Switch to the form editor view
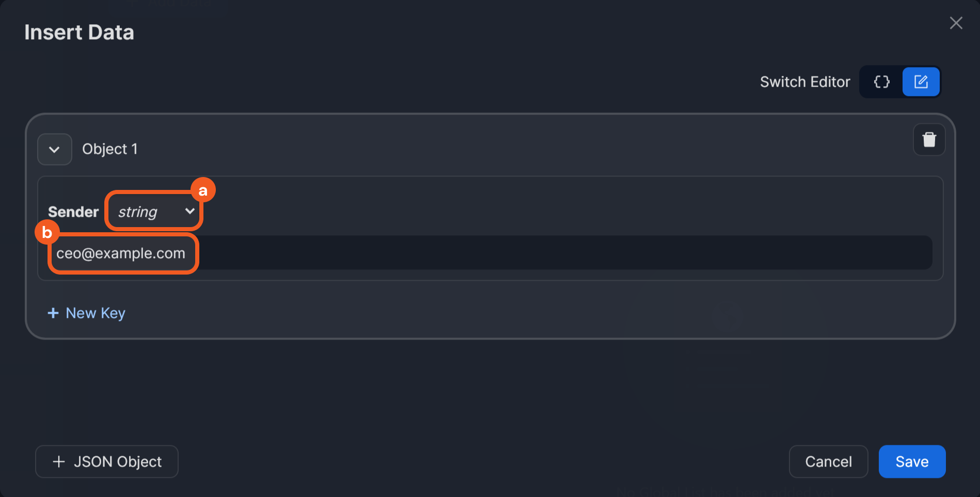980x497 pixels. click(x=921, y=82)
